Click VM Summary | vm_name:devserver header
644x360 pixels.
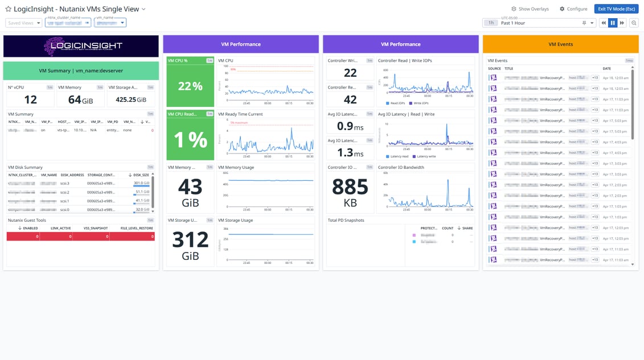click(81, 71)
